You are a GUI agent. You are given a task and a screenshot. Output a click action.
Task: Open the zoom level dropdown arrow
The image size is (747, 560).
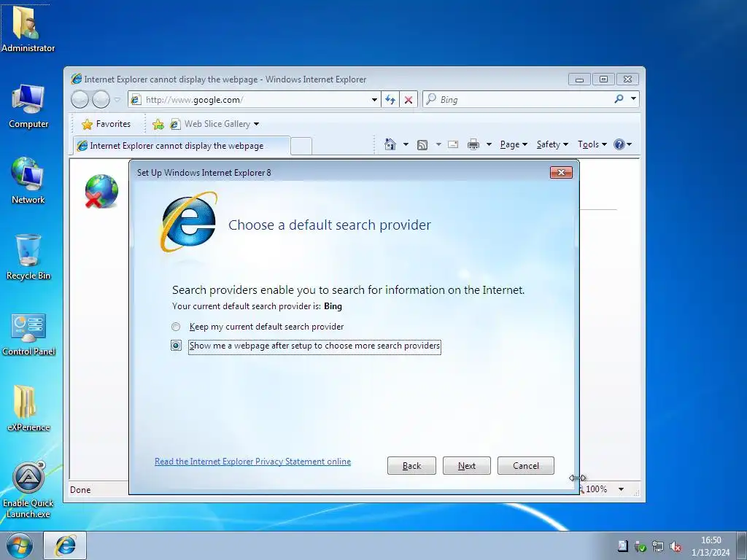click(x=621, y=489)
